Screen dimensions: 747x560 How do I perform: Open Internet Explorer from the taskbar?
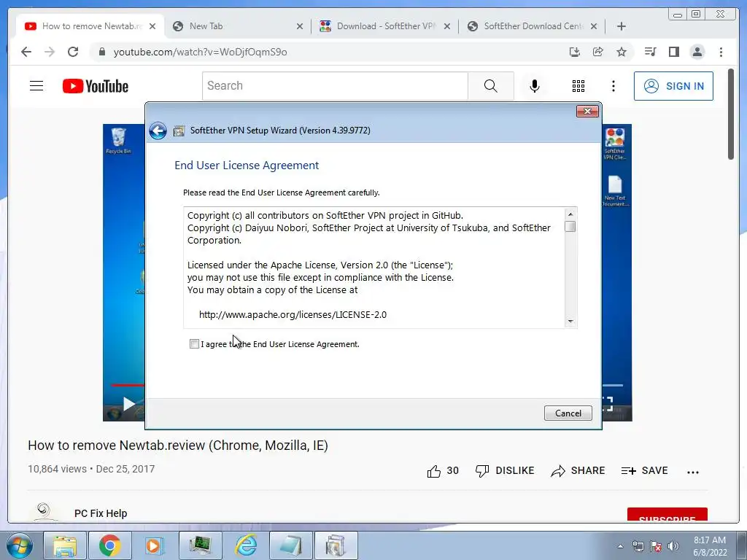click(x=247, y=545)
